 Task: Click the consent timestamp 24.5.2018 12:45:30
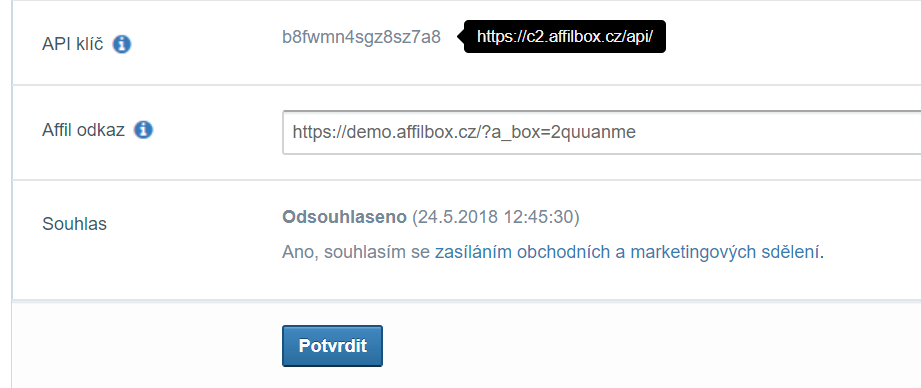[x=496, y=217]
